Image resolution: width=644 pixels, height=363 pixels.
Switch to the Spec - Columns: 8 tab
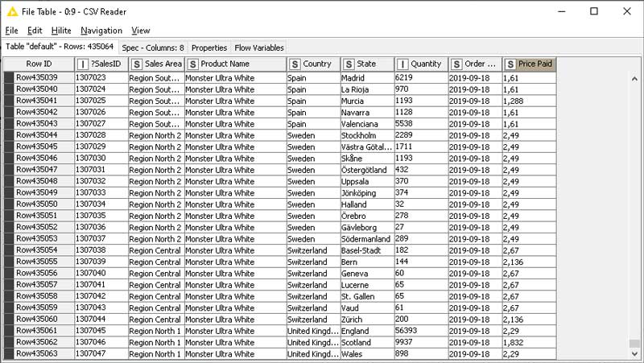(x=153, y=47)
